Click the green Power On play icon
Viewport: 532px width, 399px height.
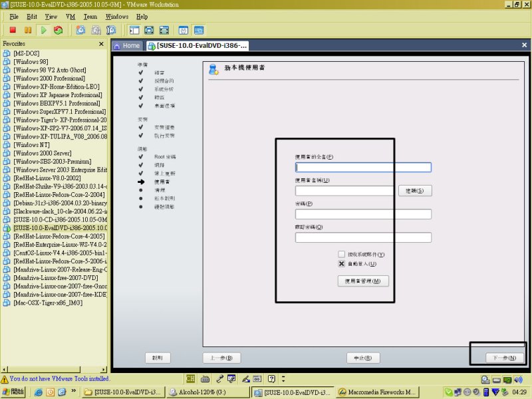(x=43, y=30)
